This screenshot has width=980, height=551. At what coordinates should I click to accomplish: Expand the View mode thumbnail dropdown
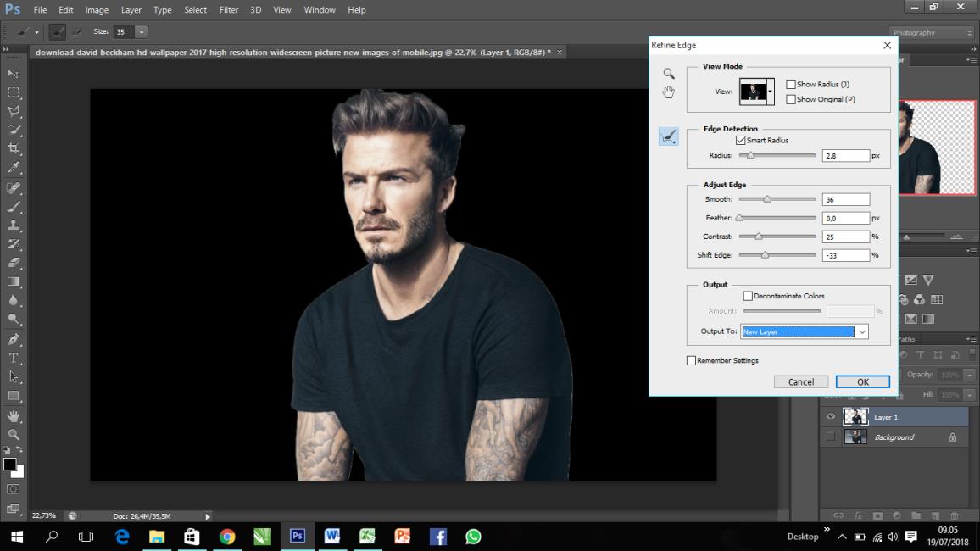(x=770, y=92)
